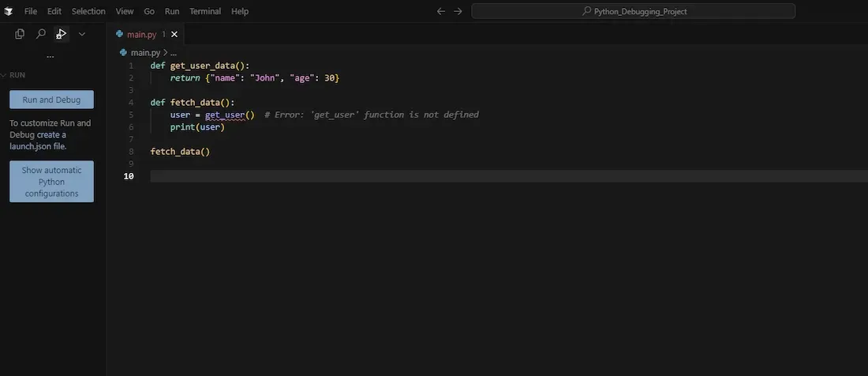Viewport: 868px width, 376px height.
Task: Click the Python file icon in breadcrumb
Action: [123, 53]
